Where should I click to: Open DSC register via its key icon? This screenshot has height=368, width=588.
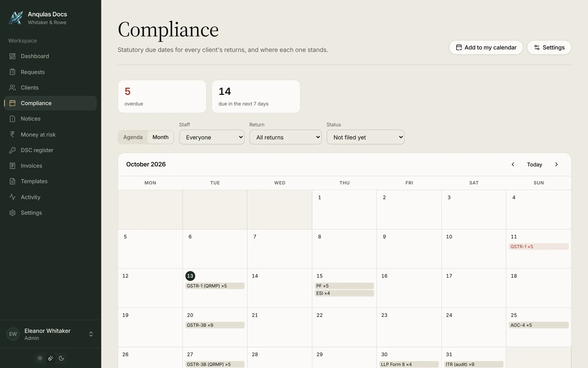[x=12, y=150]
